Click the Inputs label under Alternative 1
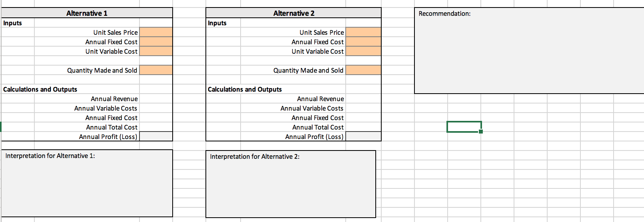Screen dimensions: 644x222 13,23
